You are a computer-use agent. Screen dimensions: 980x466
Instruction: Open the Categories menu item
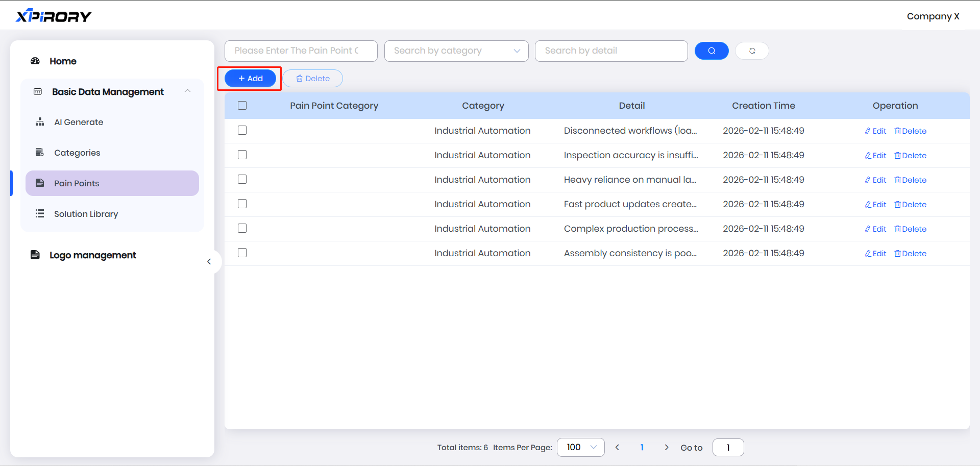click(77, 153)
